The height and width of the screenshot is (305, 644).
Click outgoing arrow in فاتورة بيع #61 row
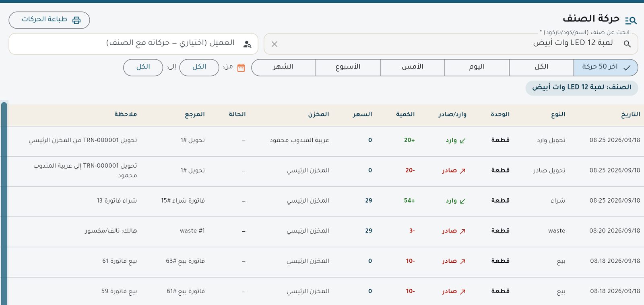(462, 292)
